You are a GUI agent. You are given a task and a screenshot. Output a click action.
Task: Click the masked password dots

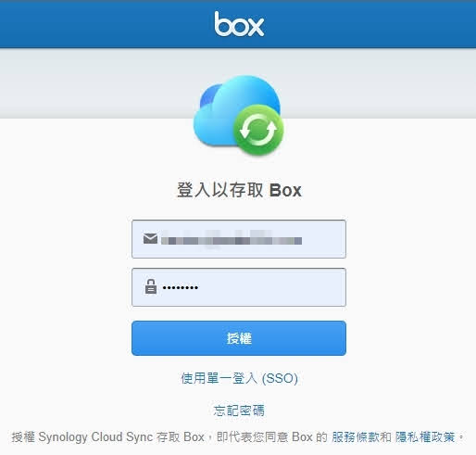(181, 288)
